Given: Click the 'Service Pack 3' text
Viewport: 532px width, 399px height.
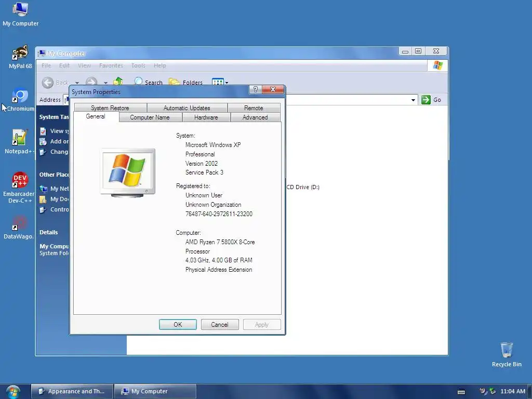Looking at the screenshot, I should [204, 172].
